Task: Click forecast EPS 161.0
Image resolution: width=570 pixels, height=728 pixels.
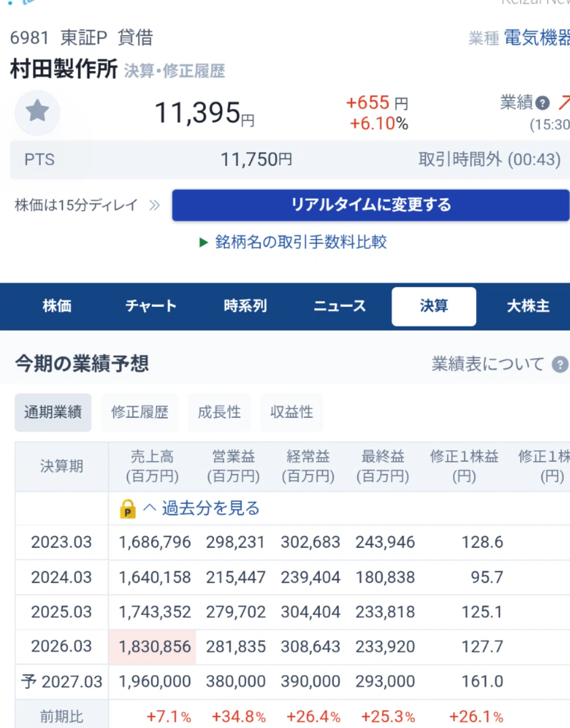Action: click(482, 682)
